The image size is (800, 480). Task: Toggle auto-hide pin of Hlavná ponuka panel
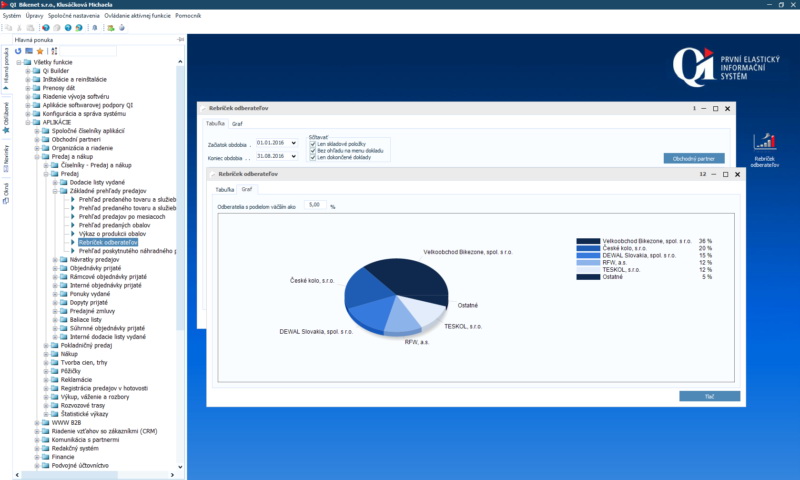pyautogui.click(x=180, y=39)
